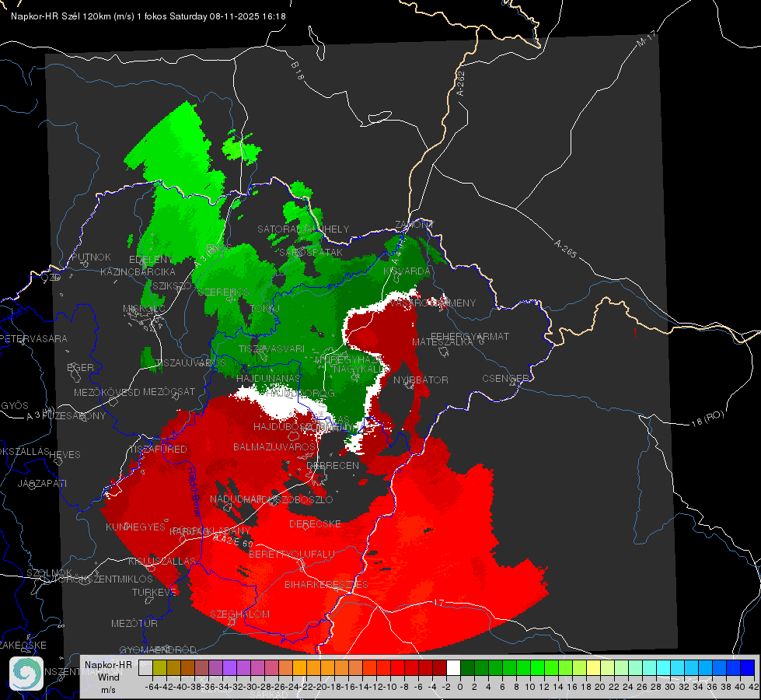
Task: Click the ZÁHONY border town label
Action: [414, 225]
